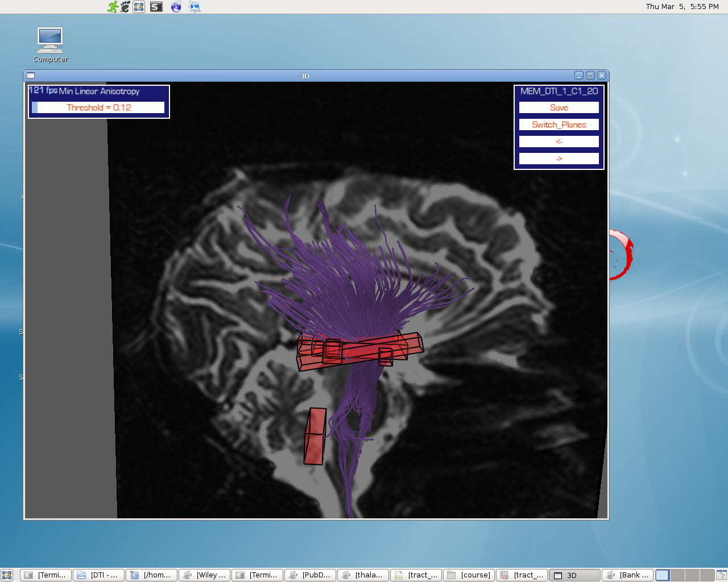Click the show desktop icon in bottom panel
Screen dimensions: 728x582
[7, 575]
